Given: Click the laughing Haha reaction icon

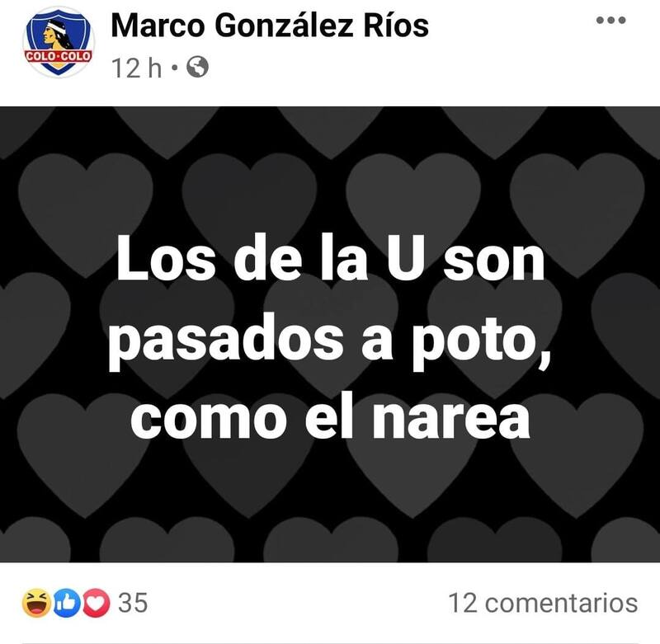Looking at the screenshot, I should coord(36,603).
